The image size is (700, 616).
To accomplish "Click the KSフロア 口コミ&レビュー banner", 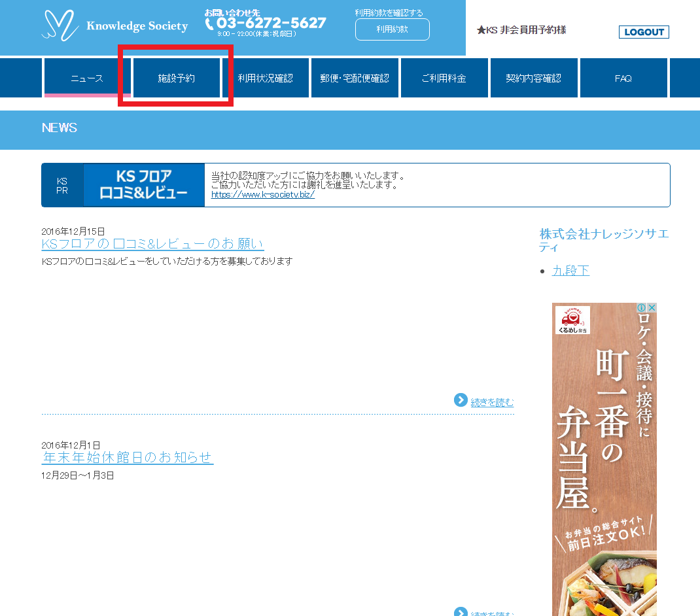I will pyautogui.click(x=143, y=185).
